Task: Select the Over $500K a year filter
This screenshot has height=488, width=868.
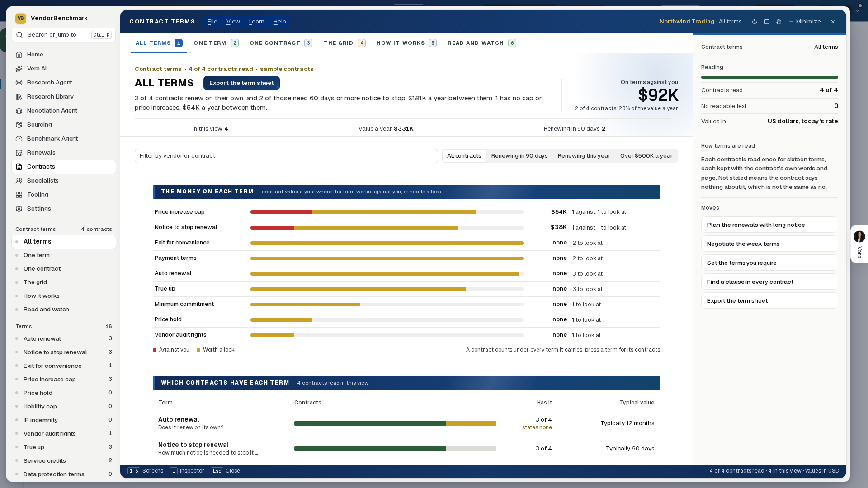Action: click(x=646, y=156)
